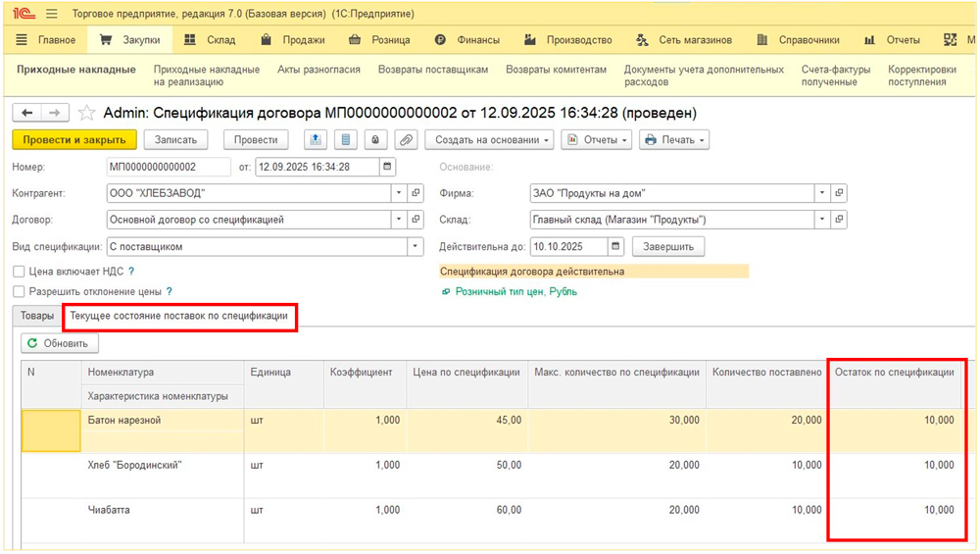
Task: Click the lock icon in document toolbar
Action: tap(375, 140)
